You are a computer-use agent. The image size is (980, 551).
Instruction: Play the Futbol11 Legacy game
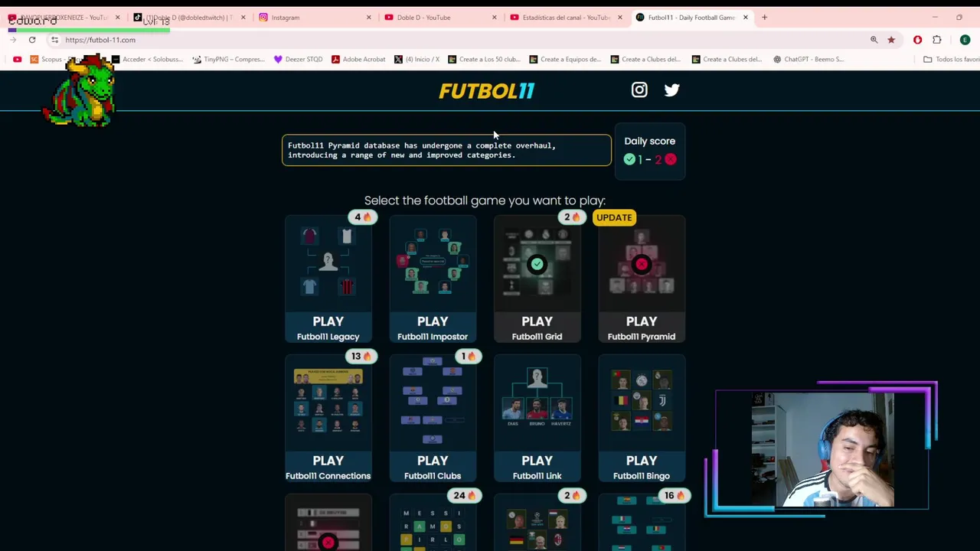(328, 279)
